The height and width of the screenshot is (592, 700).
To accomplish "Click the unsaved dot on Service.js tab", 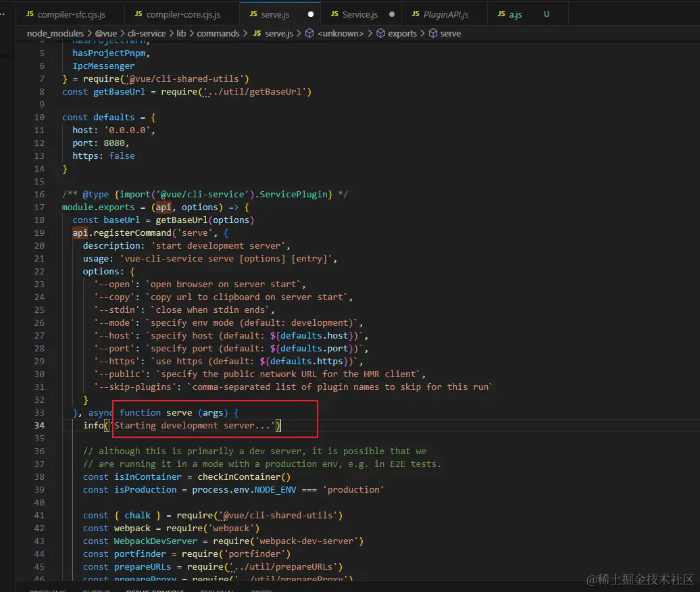I will click(x=391, y=14).
